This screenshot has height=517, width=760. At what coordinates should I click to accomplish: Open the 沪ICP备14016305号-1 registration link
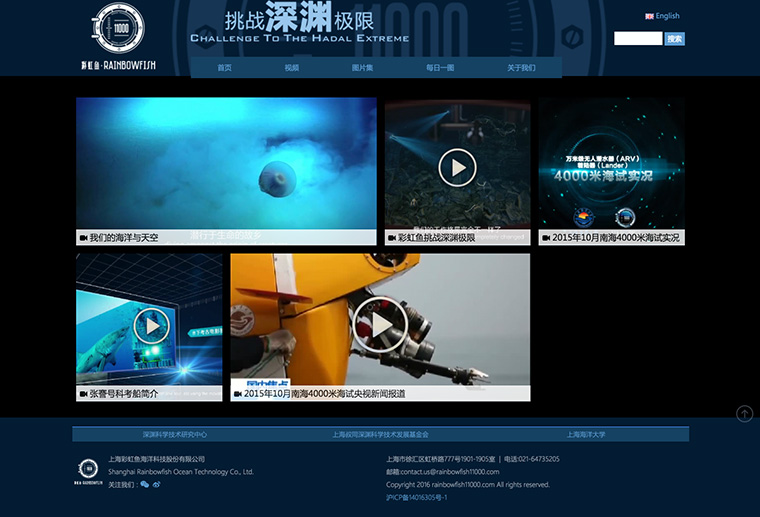(416, 498)
